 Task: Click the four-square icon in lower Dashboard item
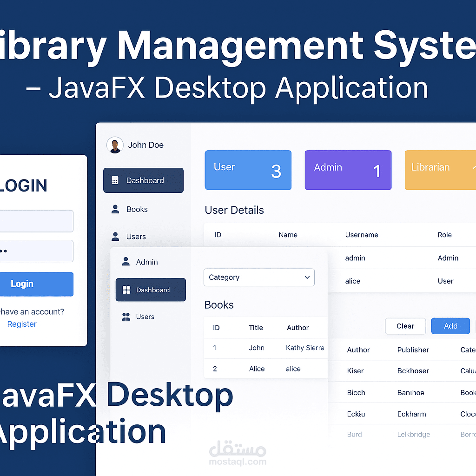point(126,290)
